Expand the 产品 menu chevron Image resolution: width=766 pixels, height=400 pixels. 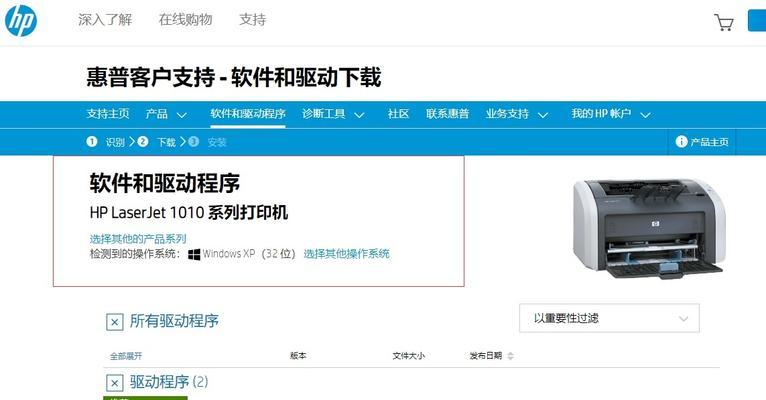(x=181, y=115)
